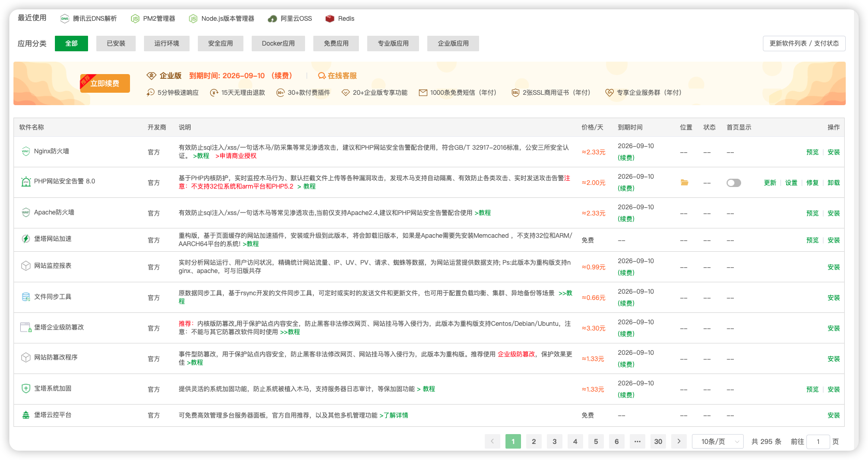Open 腾讯云DNS解析 recent app icon
Viewport: 868px width, 460px height.
click(x=65, y=19)
